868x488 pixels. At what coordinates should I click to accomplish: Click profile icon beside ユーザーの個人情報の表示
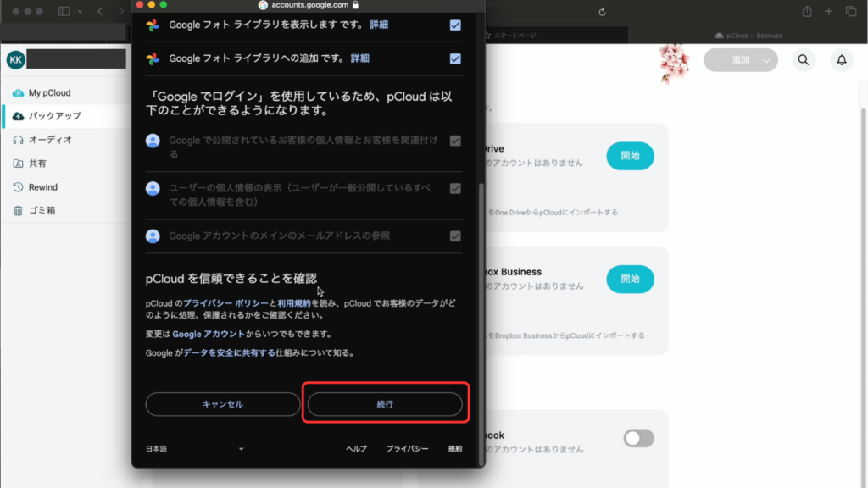coord(153,188)
